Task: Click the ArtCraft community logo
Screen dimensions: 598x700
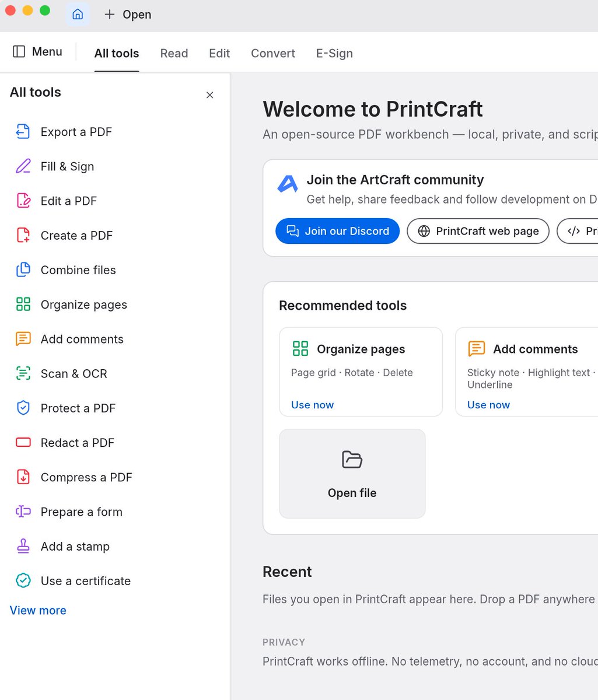Action: pos(287,184)
